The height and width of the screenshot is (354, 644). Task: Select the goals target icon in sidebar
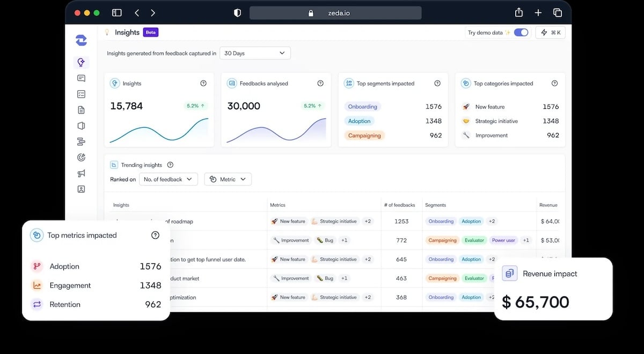pos(81,157)
